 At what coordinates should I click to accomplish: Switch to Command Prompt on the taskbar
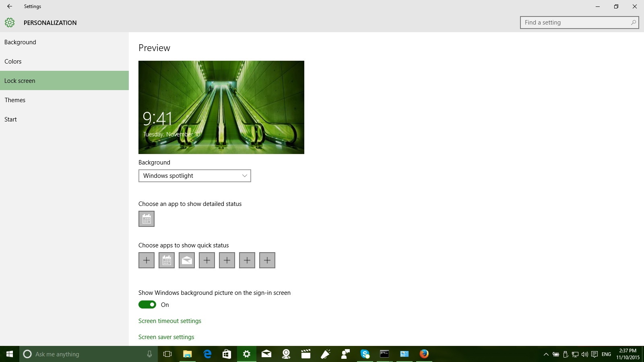tap(385, 354)
